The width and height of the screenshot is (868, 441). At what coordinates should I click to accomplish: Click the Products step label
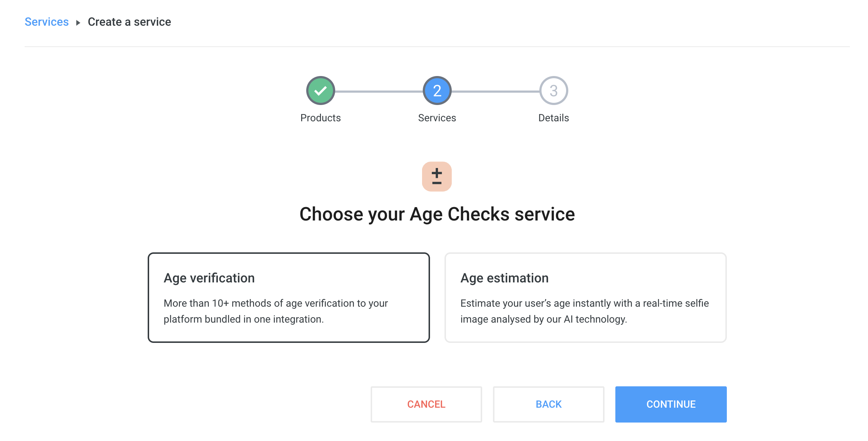(321, 118)
